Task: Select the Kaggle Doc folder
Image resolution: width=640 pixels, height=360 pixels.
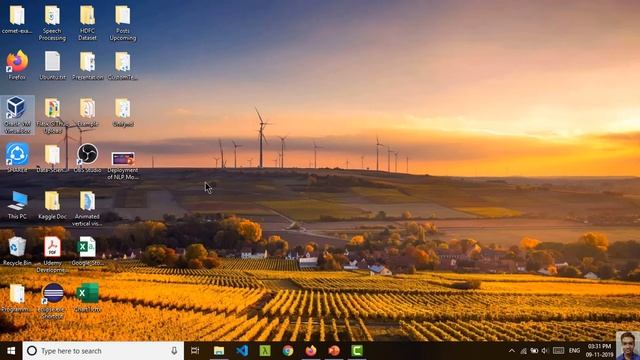Action: tap(52, 205)
